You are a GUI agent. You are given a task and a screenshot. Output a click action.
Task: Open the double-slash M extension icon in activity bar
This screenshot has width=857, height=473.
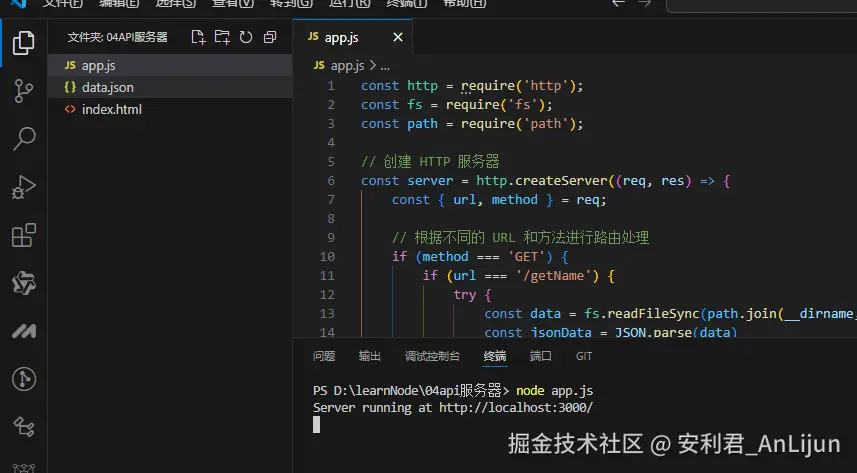24,331
